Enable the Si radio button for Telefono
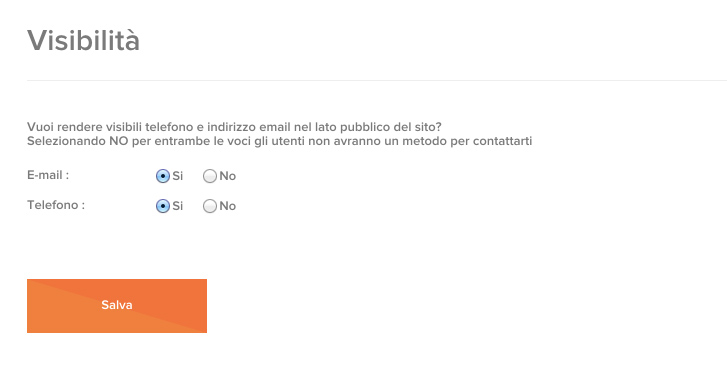This screenshot has width=727, height=369. click(x=163, y=206)
